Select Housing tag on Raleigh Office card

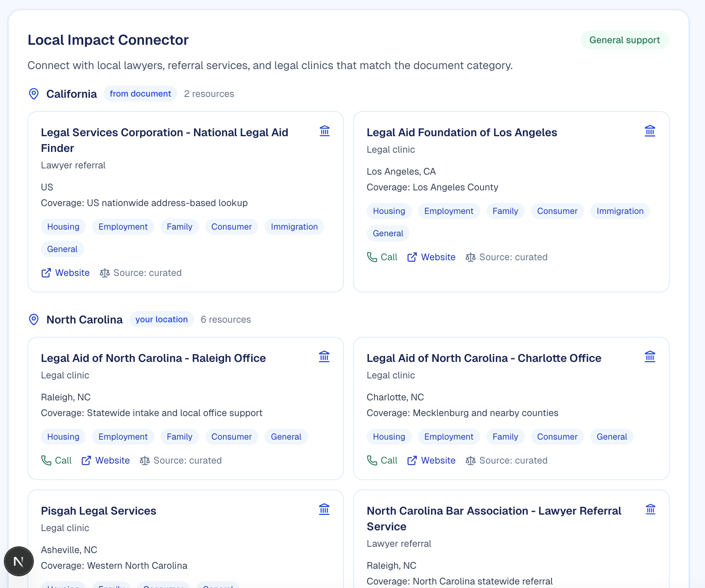(63, 437)
